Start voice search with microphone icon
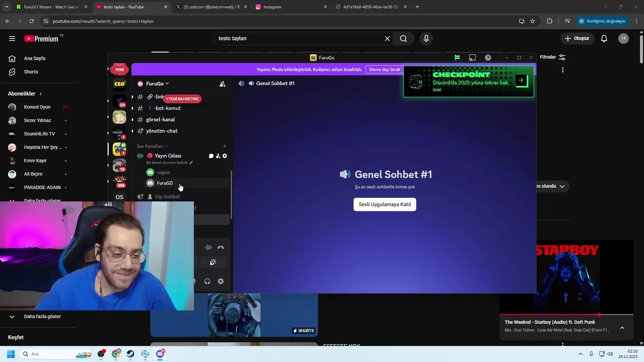644x362 pixels. pyautogui.click(x=426, y=38)
